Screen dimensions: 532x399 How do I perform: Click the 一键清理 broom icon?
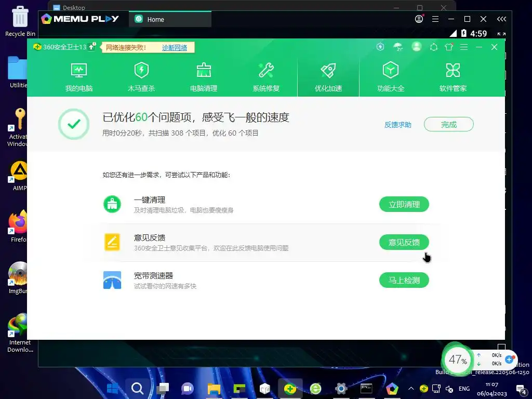click(112, 204)
